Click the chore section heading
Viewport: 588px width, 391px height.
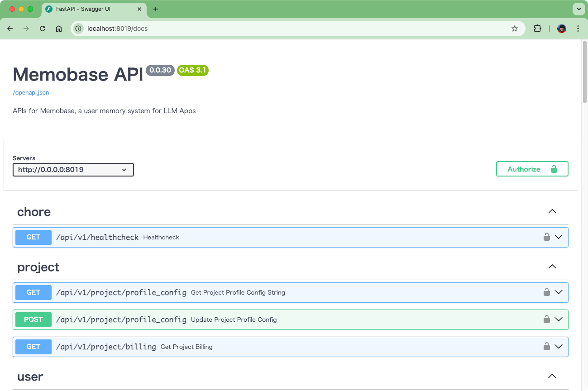[34, 212]
